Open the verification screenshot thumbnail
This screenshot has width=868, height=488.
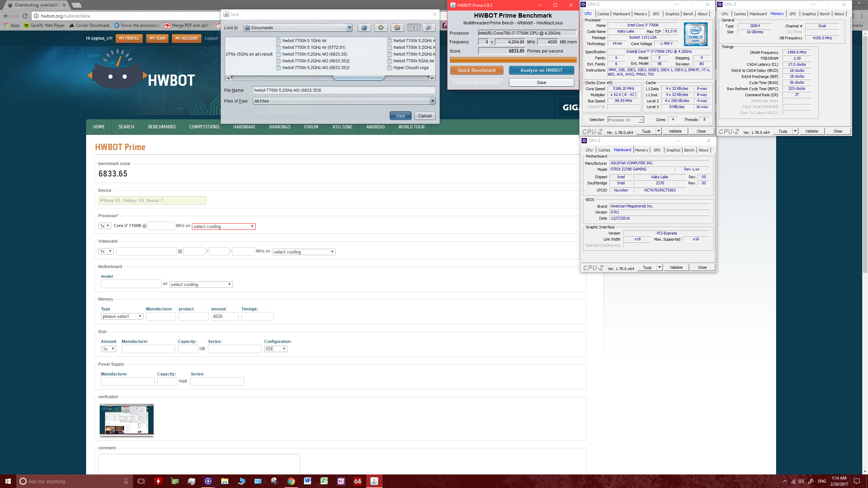[x=126, y=419]
